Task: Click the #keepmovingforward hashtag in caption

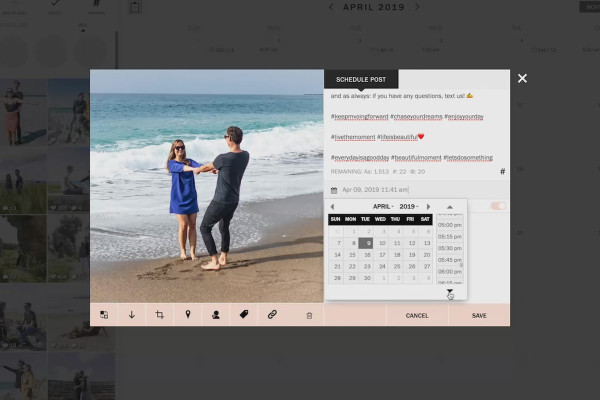Action: coord(360,116)
